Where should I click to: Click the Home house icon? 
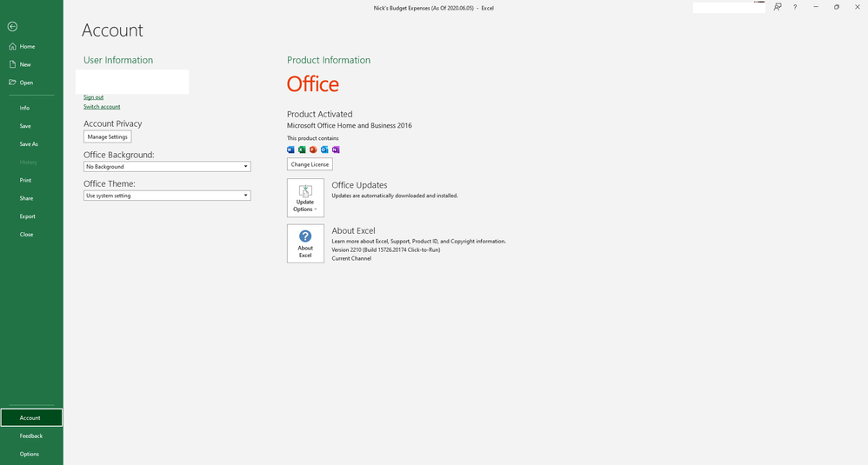tap(13, 46)
